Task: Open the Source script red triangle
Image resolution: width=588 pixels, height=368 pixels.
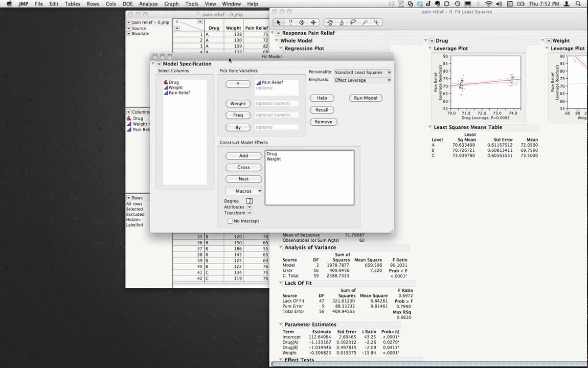Action: coord(129,29)
